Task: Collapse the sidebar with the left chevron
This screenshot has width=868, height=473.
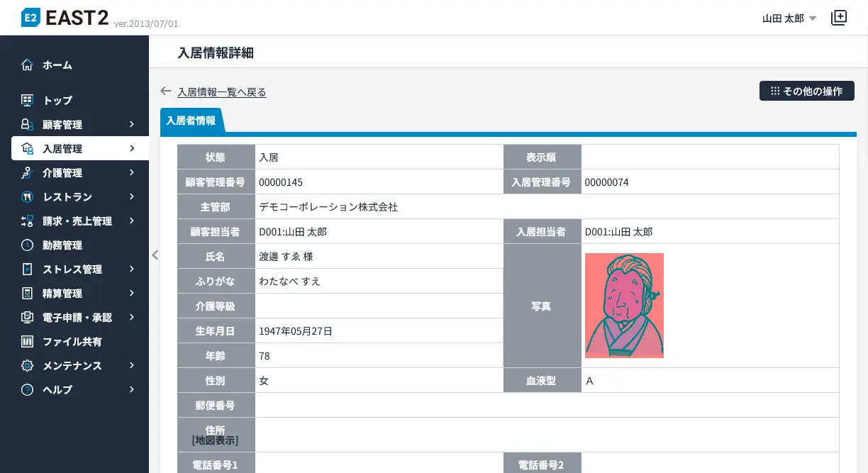Action: [x=155, y=255]
